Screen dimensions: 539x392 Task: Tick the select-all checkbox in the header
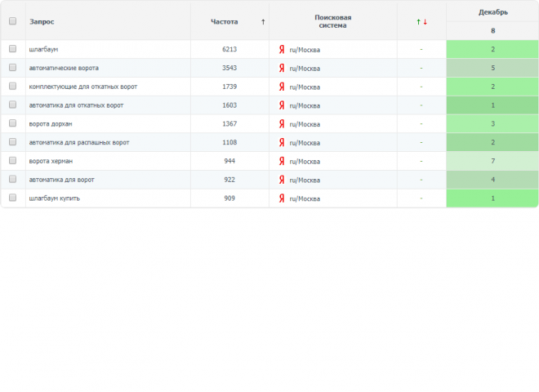click(x=13, y=21)
